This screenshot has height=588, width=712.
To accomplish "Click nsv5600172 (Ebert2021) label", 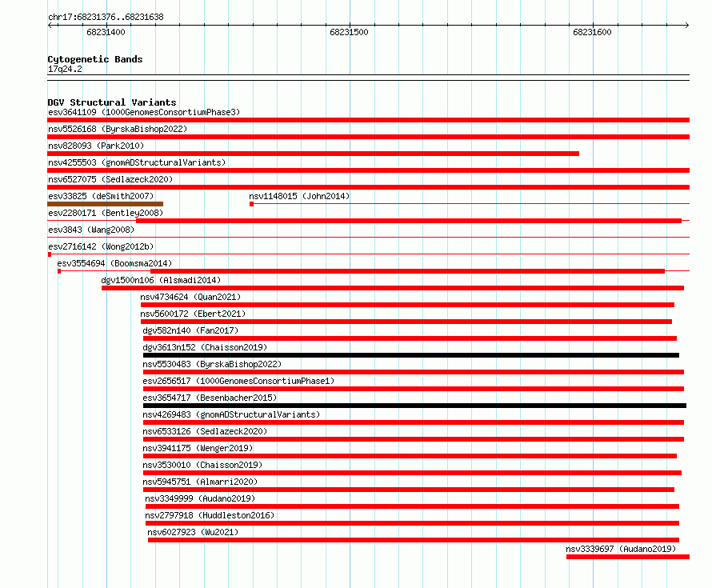I will [193, 314].
